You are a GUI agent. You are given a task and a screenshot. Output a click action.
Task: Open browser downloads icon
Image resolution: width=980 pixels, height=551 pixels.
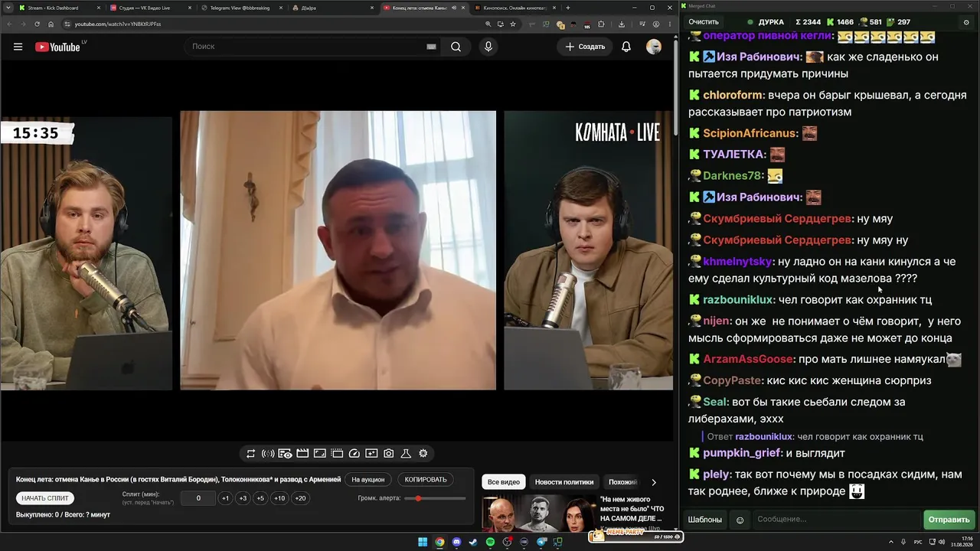click(x=622, y=24)
